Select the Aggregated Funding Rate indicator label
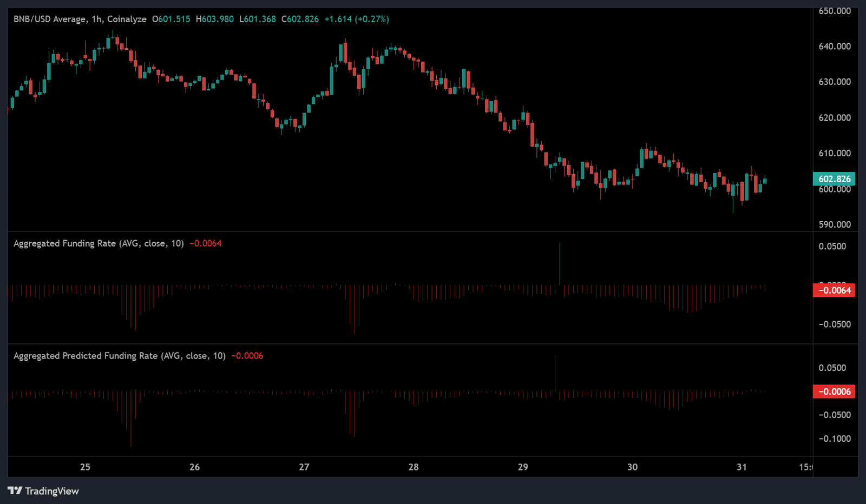This screenshot has width=866, height=504. [x=99, y=243]
